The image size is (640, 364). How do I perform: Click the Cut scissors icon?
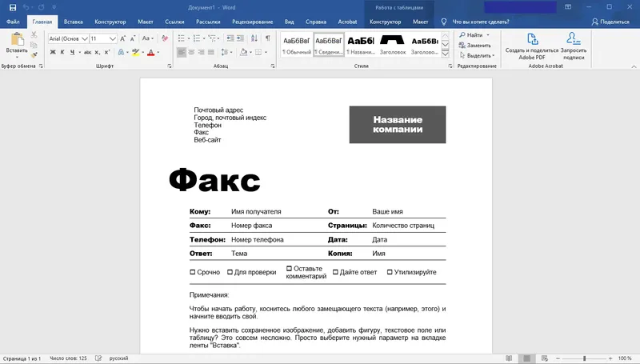pyautogui.click(x=34, y=35)
